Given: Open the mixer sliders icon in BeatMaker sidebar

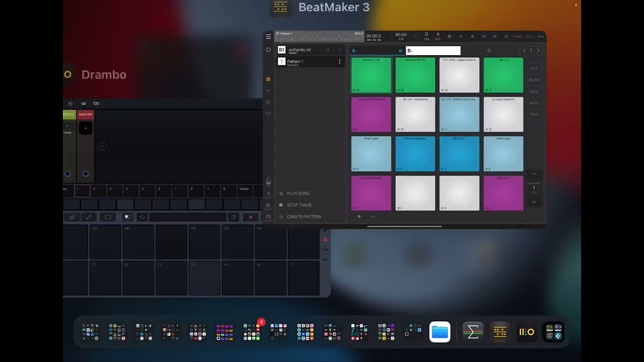Looking at the screenshot, I should (x=268, y=114).
